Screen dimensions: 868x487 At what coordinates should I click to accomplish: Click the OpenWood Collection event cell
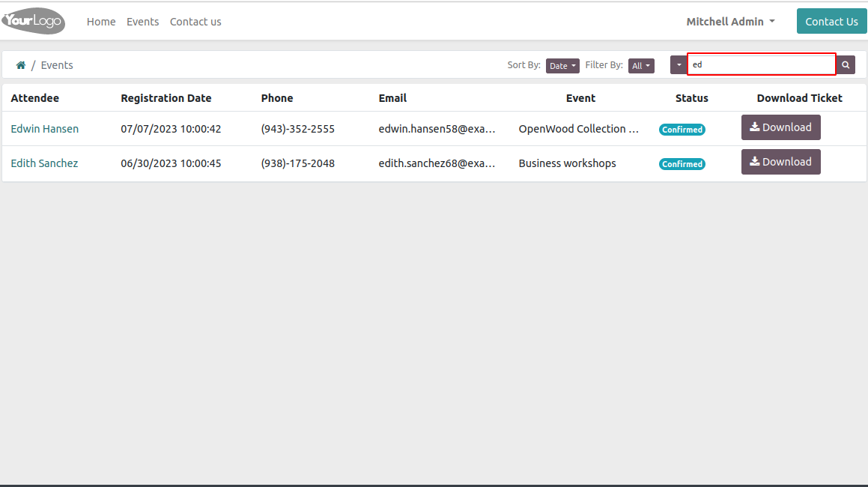click(578, 129)
